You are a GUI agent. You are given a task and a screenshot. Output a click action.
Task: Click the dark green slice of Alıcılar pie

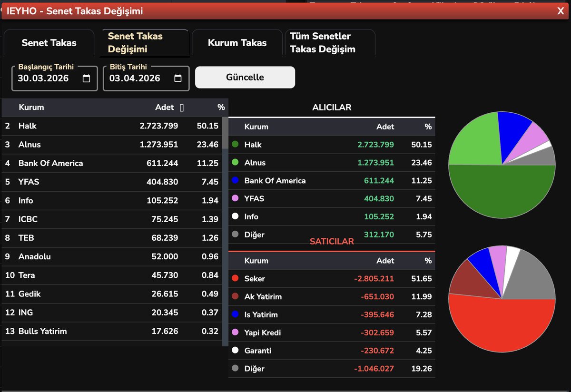pos(502,193)
